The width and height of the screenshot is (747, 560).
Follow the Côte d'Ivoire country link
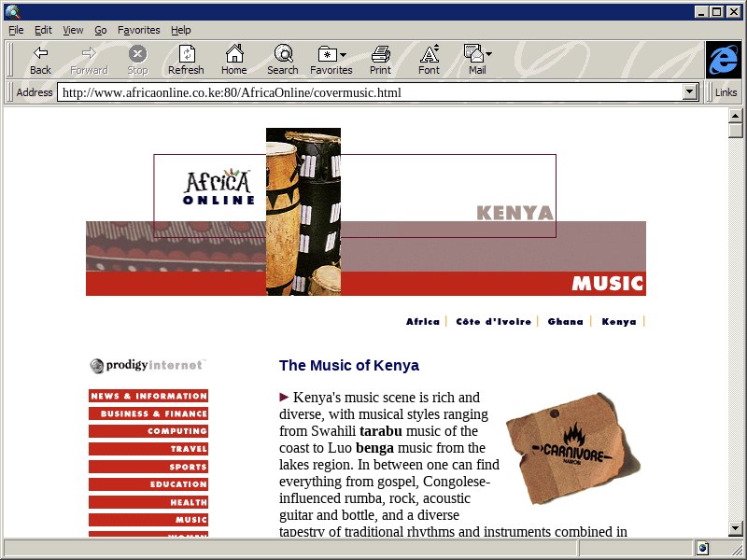pos(493,322)
